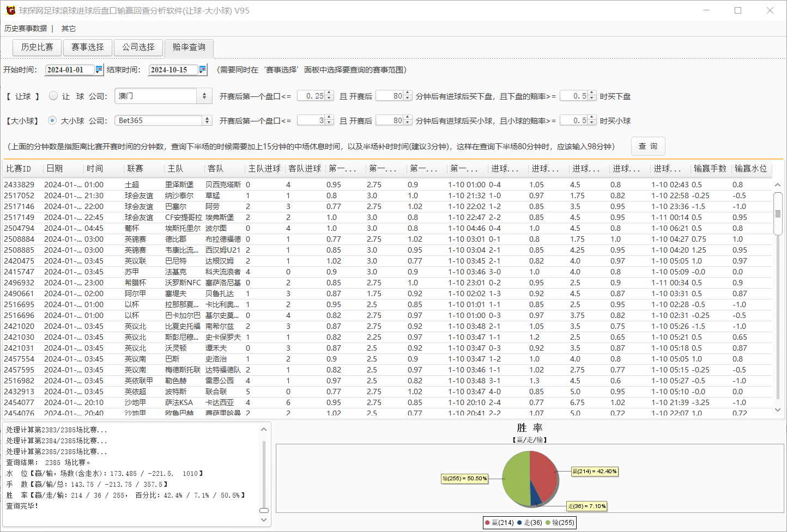Select row with match ID 2517052
This screenshot has height=532, width=787.
pos(388,195)
